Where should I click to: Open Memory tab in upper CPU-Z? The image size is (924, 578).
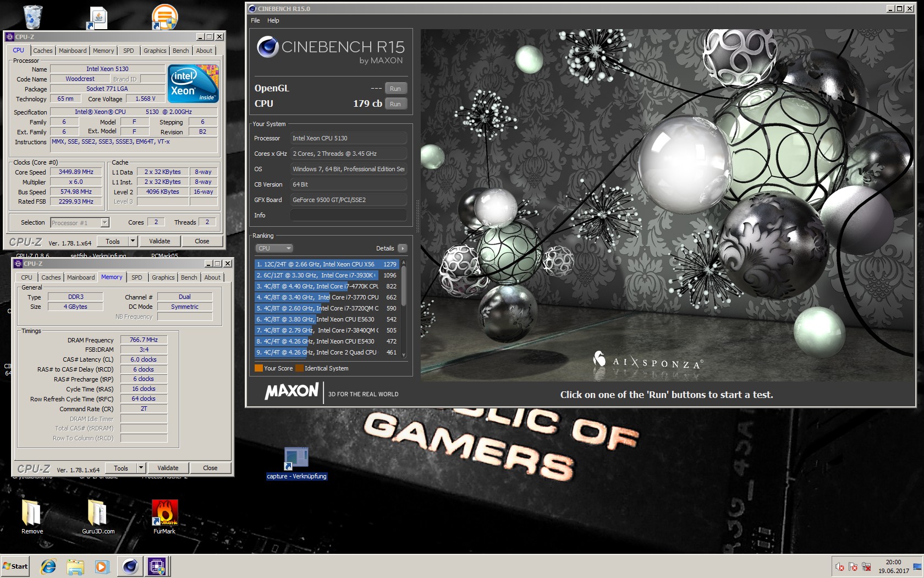pyautogui.click(x=103, y=51)
